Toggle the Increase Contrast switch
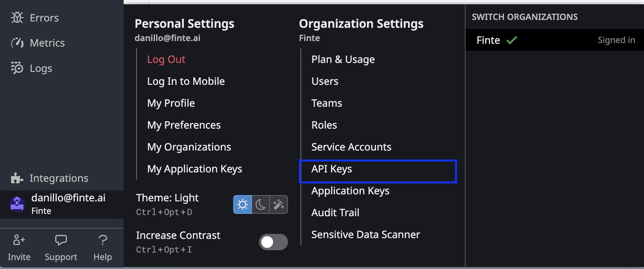This screenshot has width=644, height=269. point(273,242)
